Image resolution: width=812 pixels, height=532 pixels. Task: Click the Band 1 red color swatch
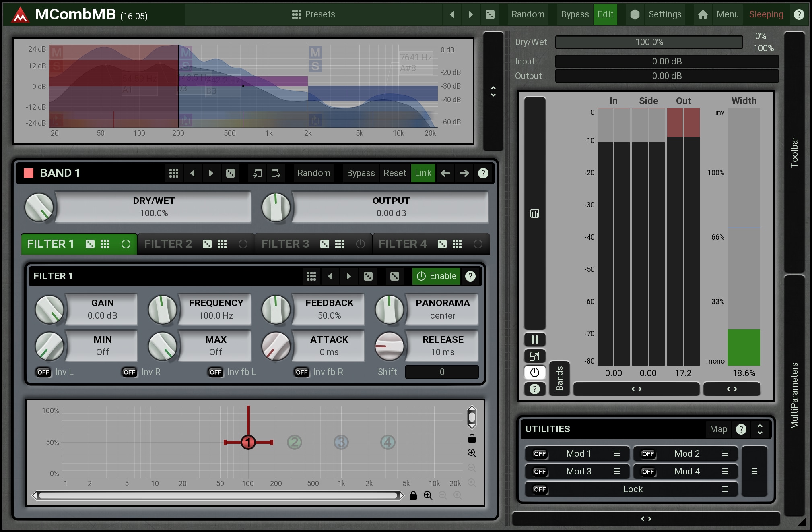29,173
